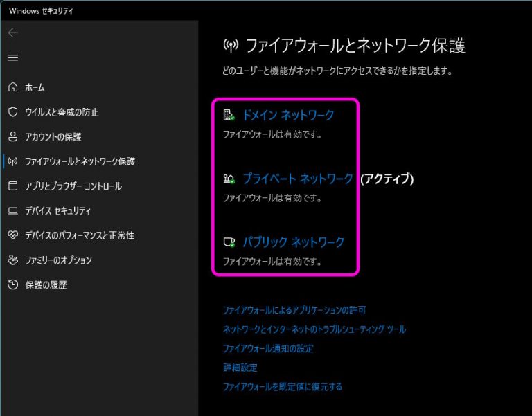Click the protection history clock icon

coord(13,284)
